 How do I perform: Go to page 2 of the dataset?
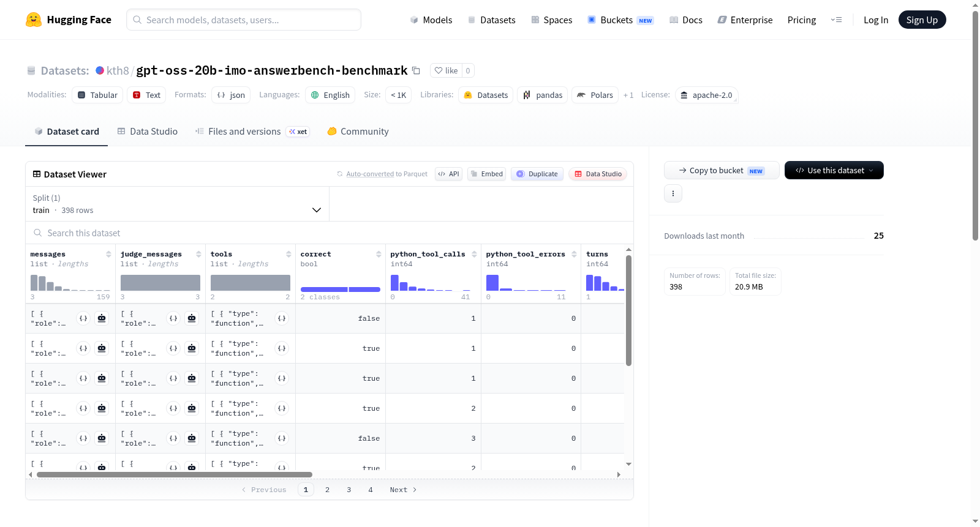coord(327,490)
